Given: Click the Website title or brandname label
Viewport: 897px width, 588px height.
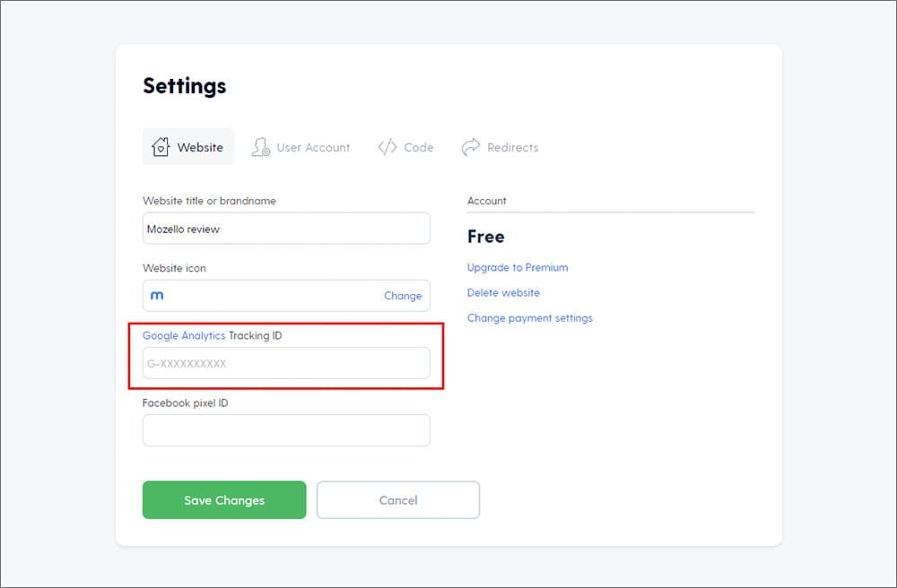Looking at the screenshot, I should tap(209, 201).
